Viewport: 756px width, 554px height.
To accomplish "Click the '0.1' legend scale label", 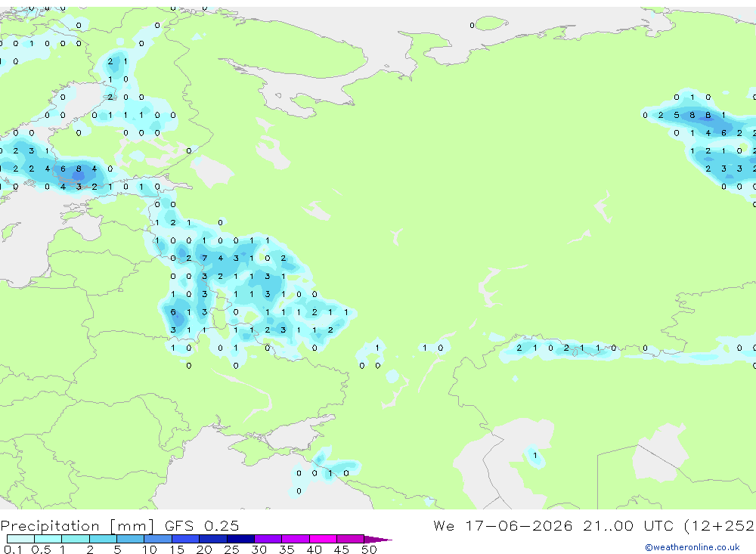I will [x=13, y=549].
